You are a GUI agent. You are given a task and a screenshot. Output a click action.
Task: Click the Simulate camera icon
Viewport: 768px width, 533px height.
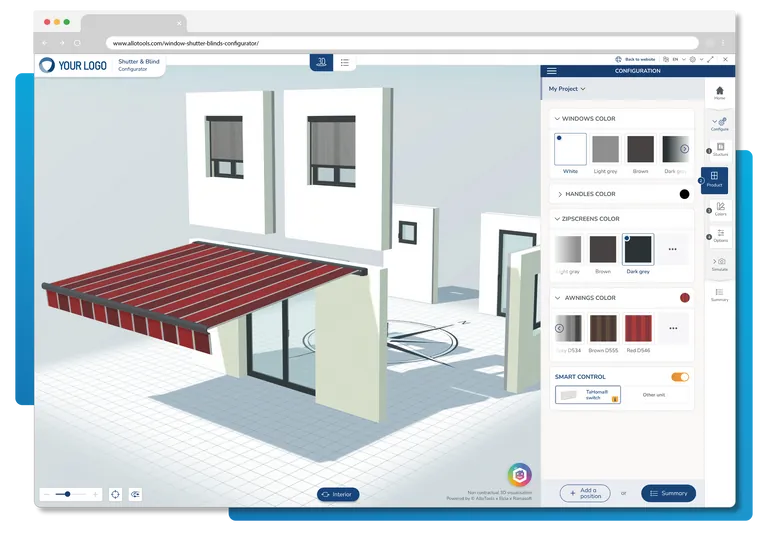(x=719, y=263)
